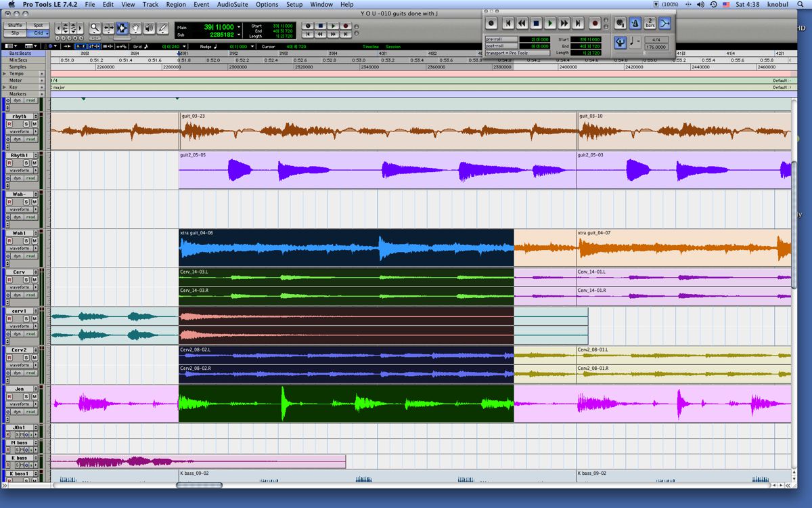Click Play in the Edit window toolbar

[333, 26]
